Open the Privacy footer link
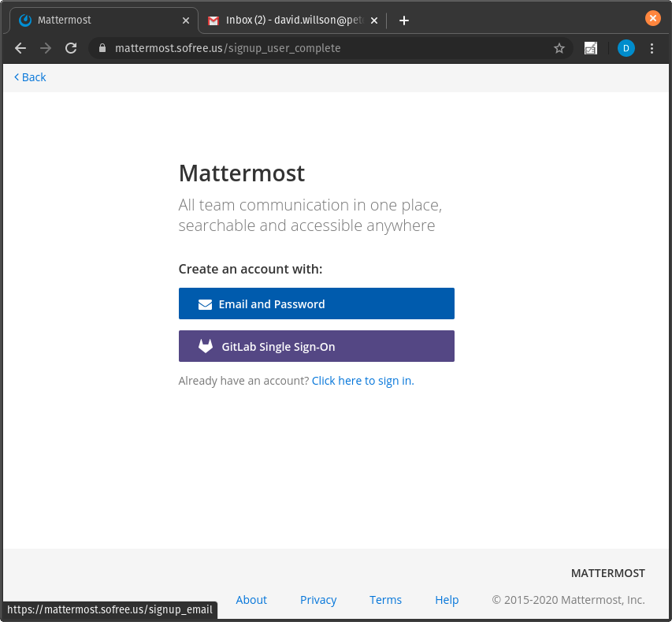This screenshot has height=622, width=672. pyautogui.click(x=318, y=600)
